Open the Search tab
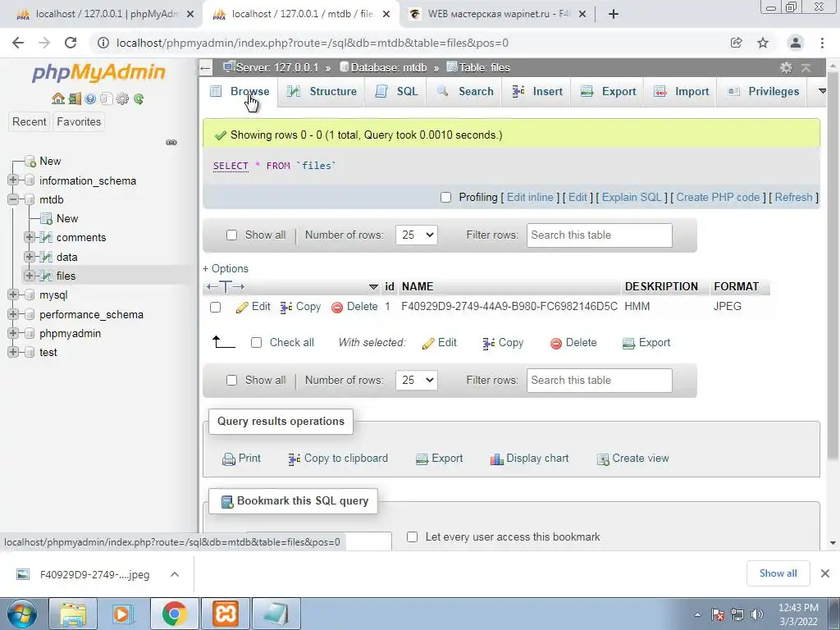The width and height of the screenshot is (840, 630). (465, 92)
